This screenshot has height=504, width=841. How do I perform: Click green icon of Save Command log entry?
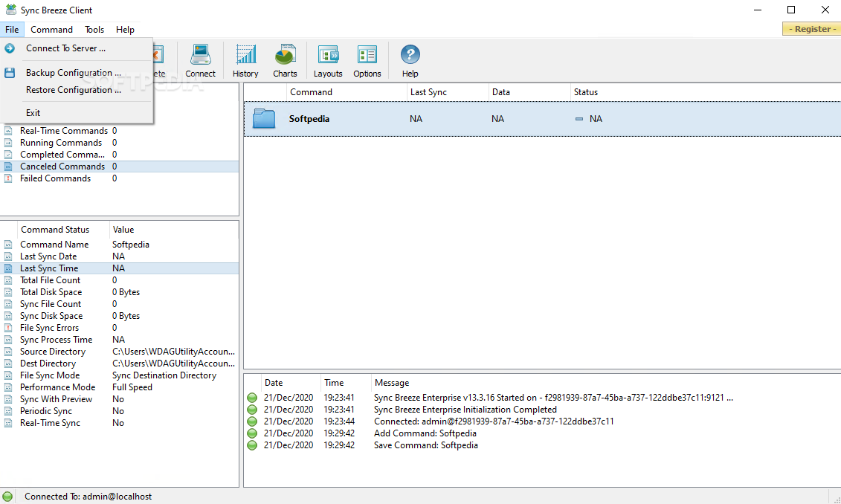[x=252, y=445]
